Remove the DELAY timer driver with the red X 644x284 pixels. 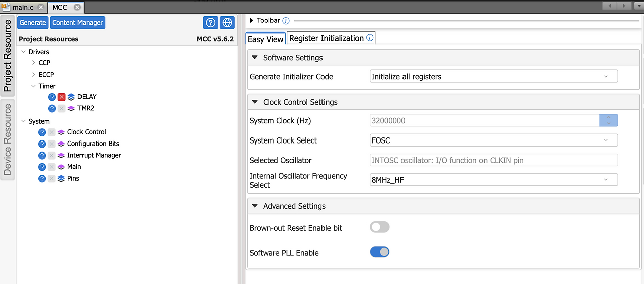pos(62,97)
